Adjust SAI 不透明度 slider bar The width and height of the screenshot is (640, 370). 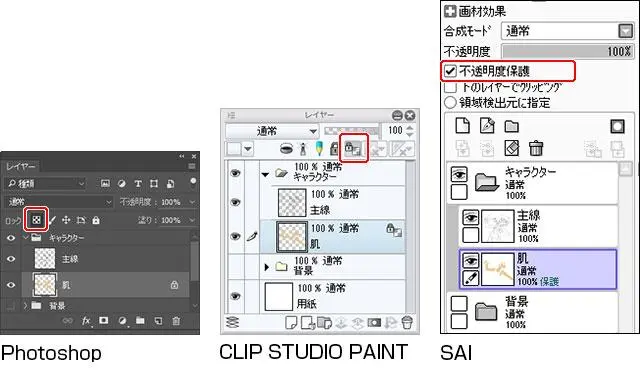pyautogui.click(x=567, y=51)
